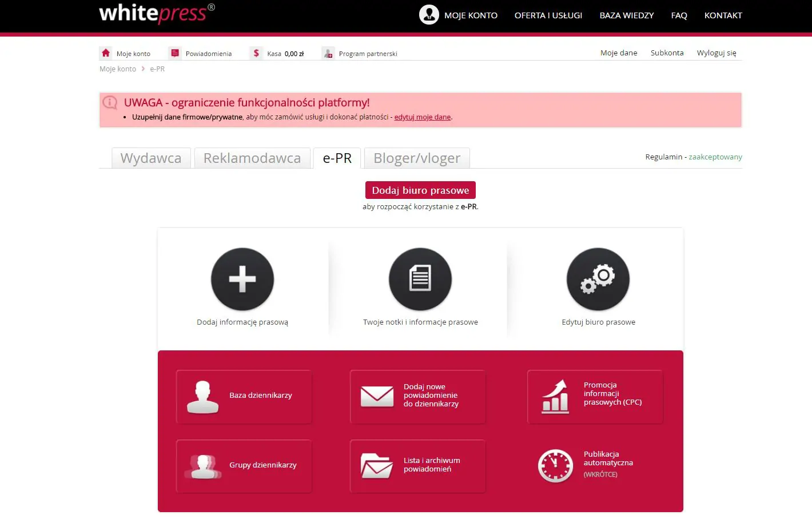Switch to the Reklamodawca tab
The height and width of the screenshot is (519, 812).
[252, 158]
